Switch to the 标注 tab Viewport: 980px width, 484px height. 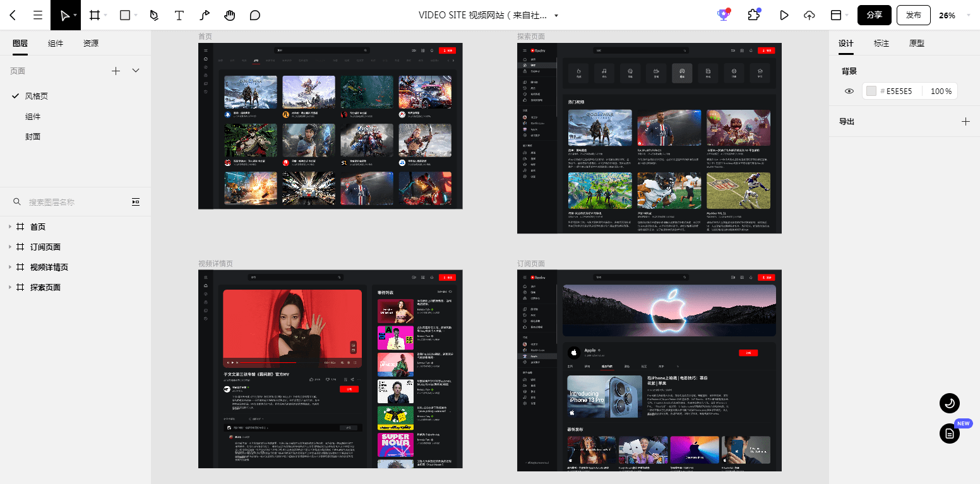point(881,44)
